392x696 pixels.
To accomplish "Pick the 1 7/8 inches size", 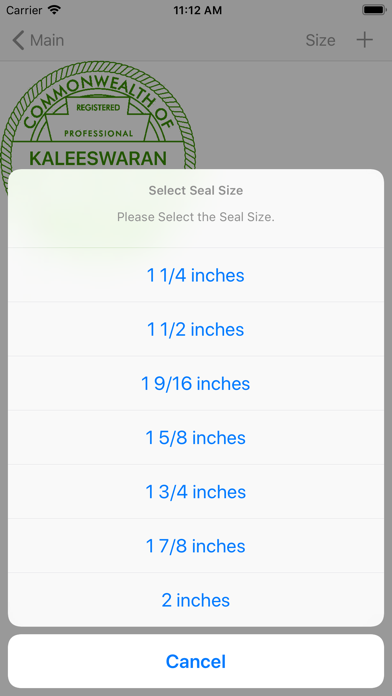I will (x=196, y=546).
